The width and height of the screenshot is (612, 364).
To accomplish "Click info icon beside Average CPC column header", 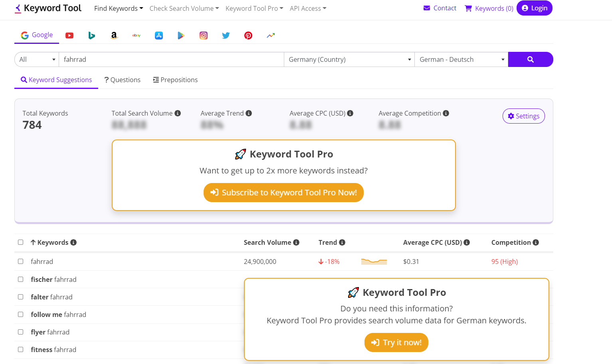I will point(467,242).
